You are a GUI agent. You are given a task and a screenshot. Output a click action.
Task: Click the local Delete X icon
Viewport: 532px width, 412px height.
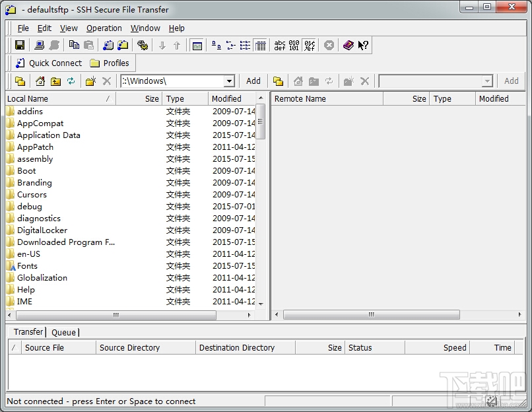tap(106, 81)
